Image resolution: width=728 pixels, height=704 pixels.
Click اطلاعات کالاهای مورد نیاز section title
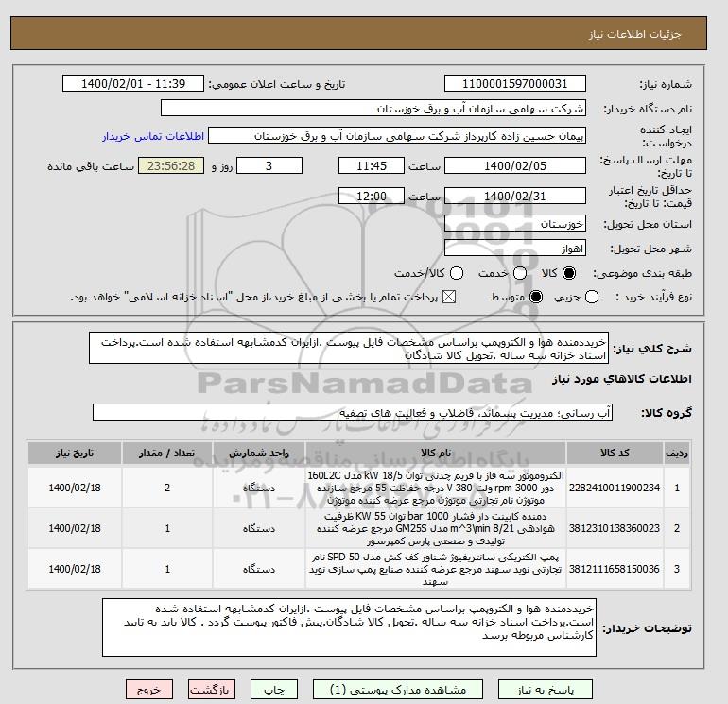pyautogui.click(x=622, y=379)
